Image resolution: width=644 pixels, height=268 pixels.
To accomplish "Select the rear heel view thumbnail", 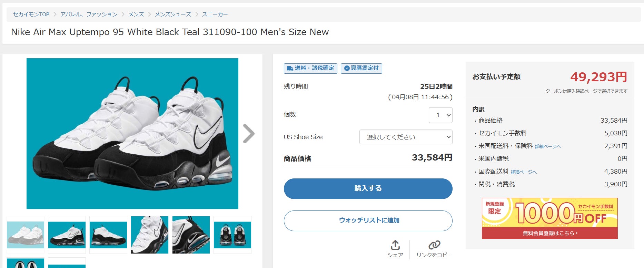I will (x=232, y=235).
